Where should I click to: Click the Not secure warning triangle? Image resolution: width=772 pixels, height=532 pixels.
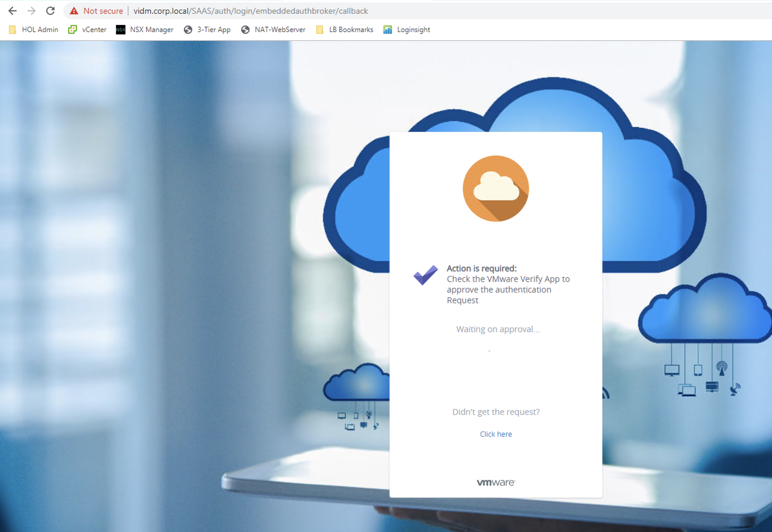(x=74, y=11)
